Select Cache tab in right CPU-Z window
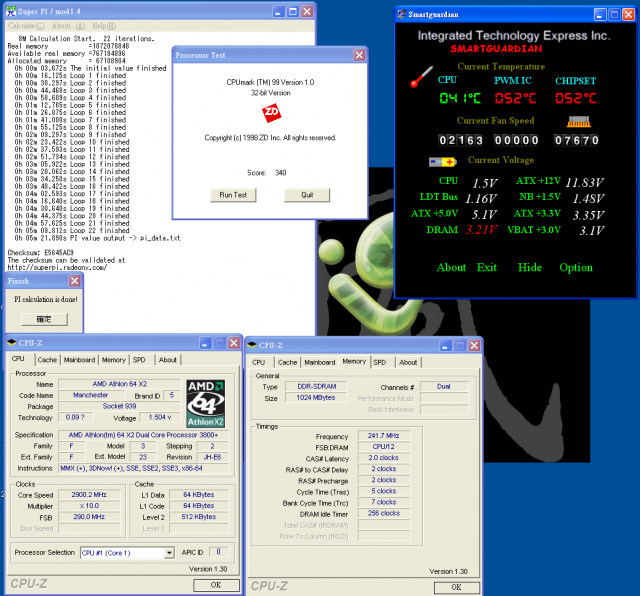Viewport: 640px width, 596px height. tap(287, 362)
